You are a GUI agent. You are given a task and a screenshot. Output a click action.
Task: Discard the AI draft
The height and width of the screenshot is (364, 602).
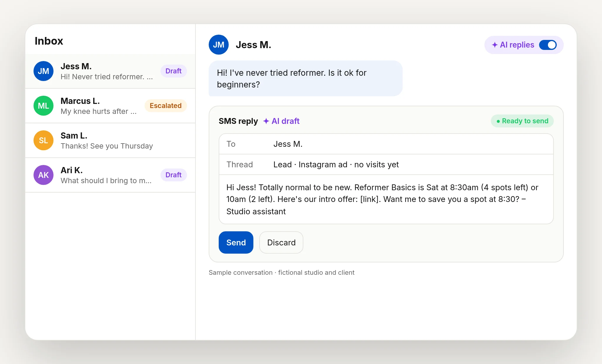[281, 242]
